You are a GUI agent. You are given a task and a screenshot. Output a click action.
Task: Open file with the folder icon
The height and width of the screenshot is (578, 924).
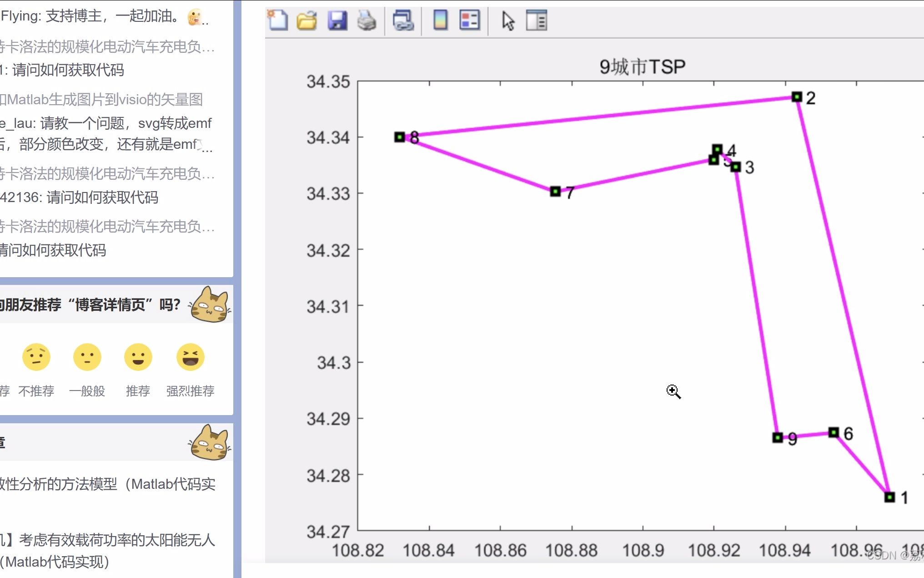point(306,20)
